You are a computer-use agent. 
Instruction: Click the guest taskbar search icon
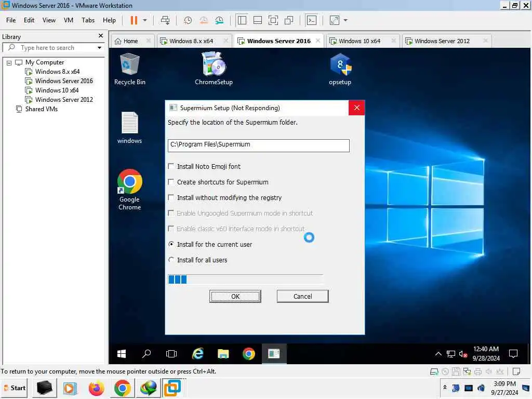[x=147, y=354]
